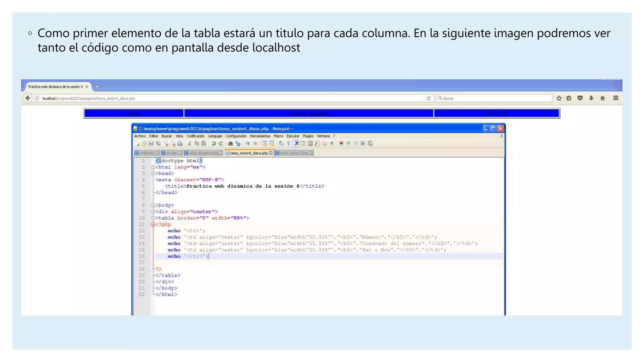Click the Copy icon in the toolbar
This screenshot has height=362, width=644.
coord(197,144)
